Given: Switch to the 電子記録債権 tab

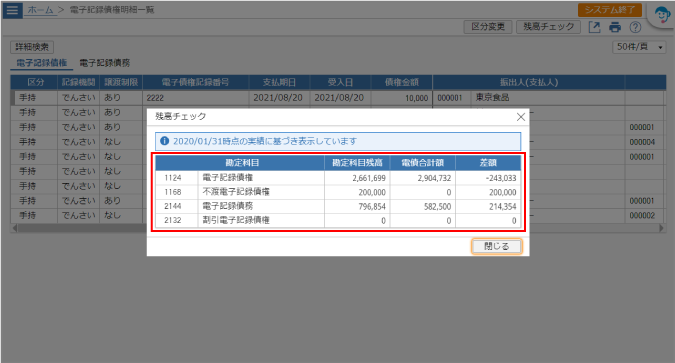Looking at the screenshot, I should point(42,63).
